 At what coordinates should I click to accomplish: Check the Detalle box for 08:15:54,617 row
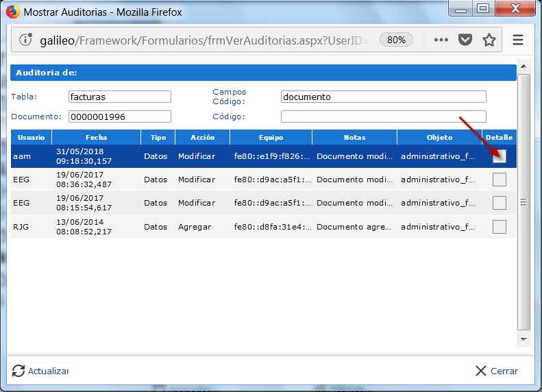[500, 203]
